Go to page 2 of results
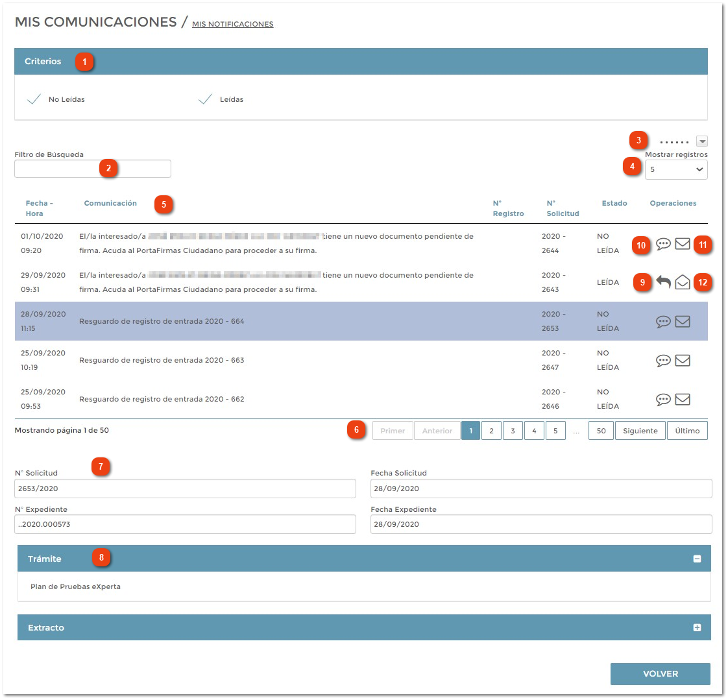728x700 pixels. click(x=491, y=431)
